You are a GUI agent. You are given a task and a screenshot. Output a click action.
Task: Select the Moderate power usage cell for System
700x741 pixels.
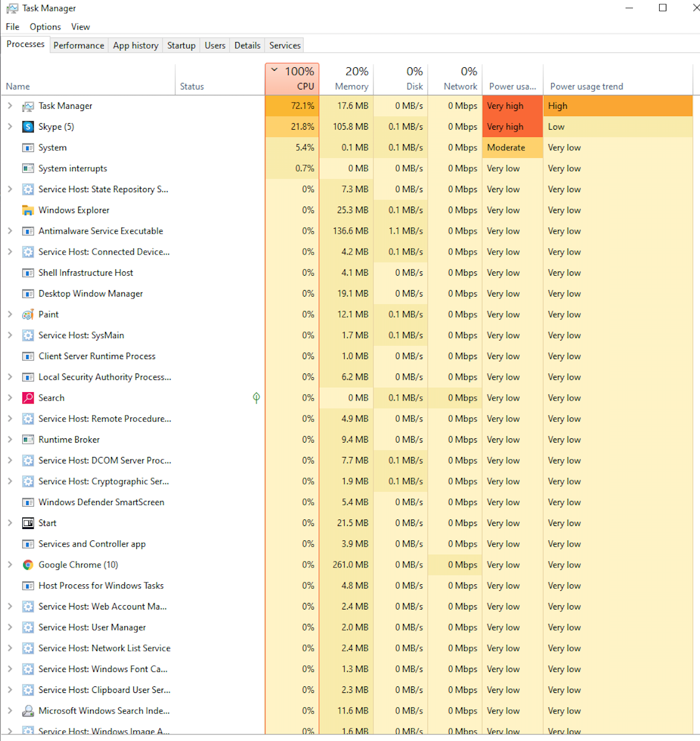pos(513,148)
